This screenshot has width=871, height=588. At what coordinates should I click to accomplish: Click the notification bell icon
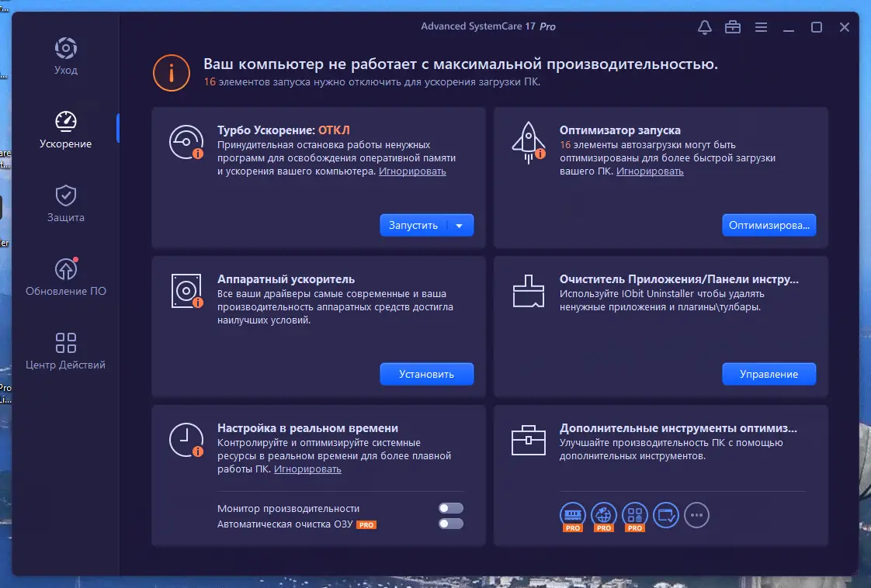point(704,26)
